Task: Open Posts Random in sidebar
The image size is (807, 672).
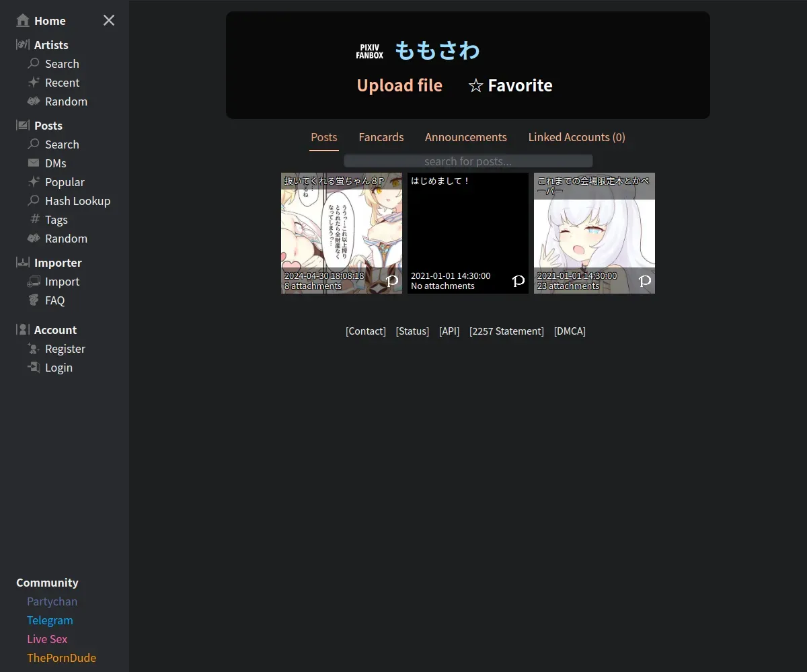Action: [x=66, y=239]
